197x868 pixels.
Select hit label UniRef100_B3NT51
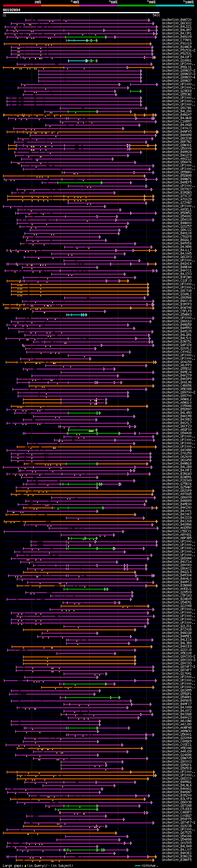(177, 342)
